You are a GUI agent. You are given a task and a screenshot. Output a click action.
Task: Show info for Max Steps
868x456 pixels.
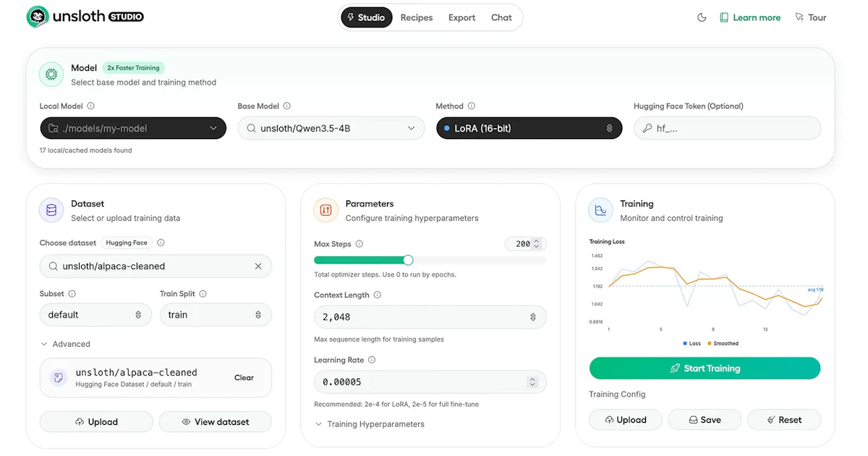click(x=359, y=244)
